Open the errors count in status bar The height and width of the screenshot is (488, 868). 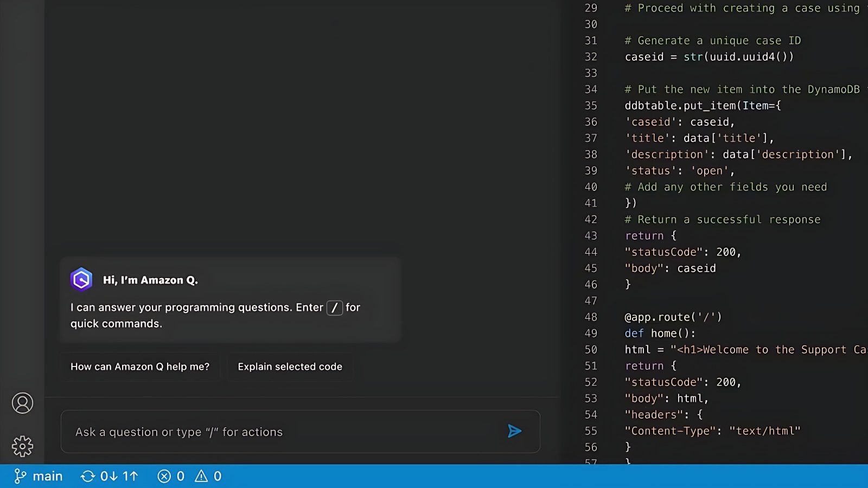(x=171, y=476)
